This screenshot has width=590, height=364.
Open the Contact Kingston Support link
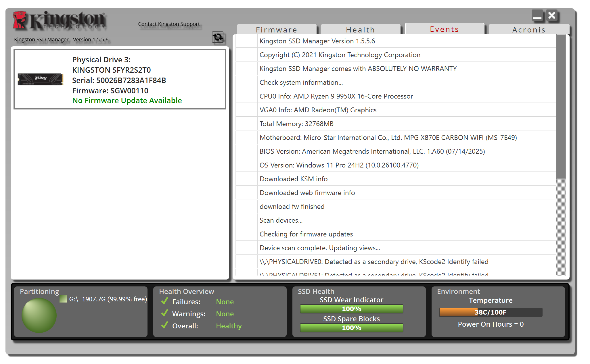click(169, 24)
